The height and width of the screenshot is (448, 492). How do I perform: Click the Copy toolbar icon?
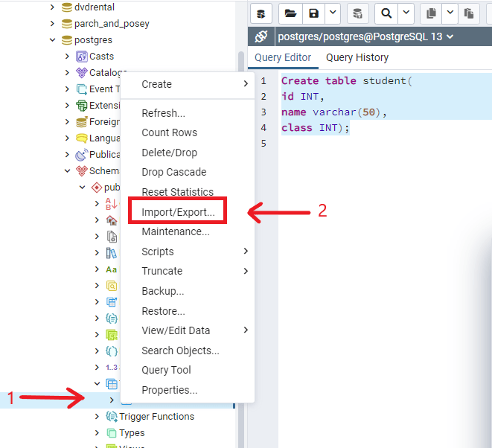click(x=431, y=13)
